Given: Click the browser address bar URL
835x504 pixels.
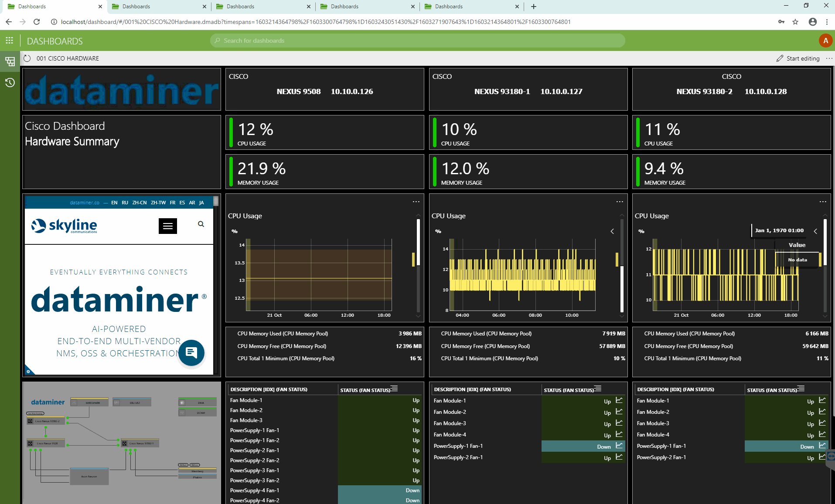Looking at the screenshot, I should [316, 22].
